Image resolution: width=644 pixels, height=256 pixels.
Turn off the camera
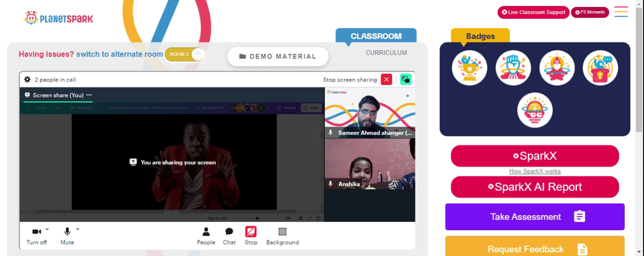click(37, 236)
